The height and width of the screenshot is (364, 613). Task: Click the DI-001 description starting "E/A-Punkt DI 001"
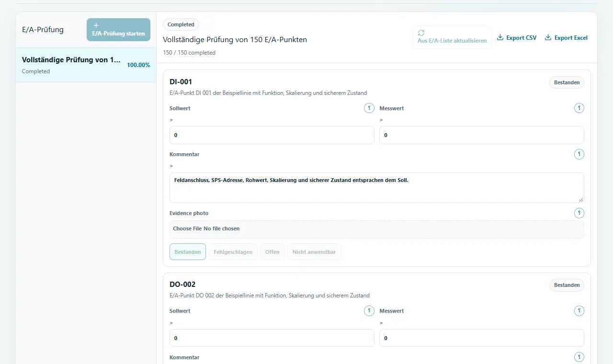point(268,93)
